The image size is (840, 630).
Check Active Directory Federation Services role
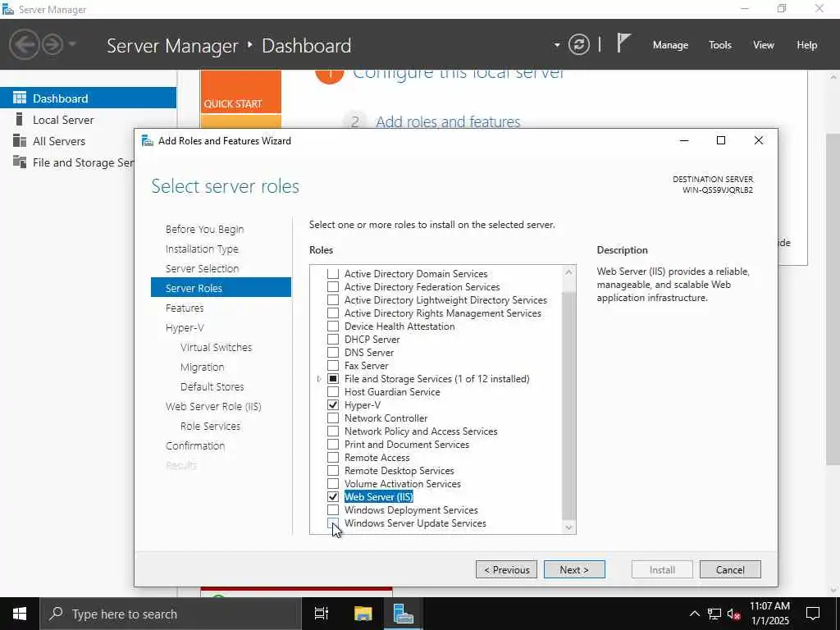tap(333, 287)
